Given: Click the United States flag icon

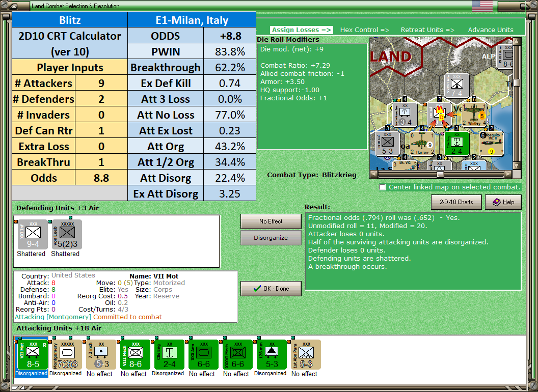Looking at the screenshot, I should point(482,6).
